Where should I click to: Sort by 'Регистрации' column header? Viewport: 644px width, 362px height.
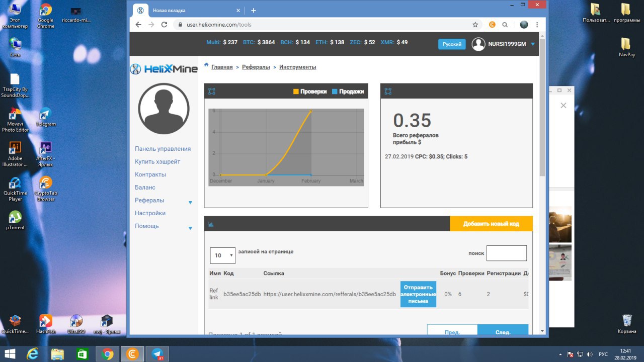[504, 274]
